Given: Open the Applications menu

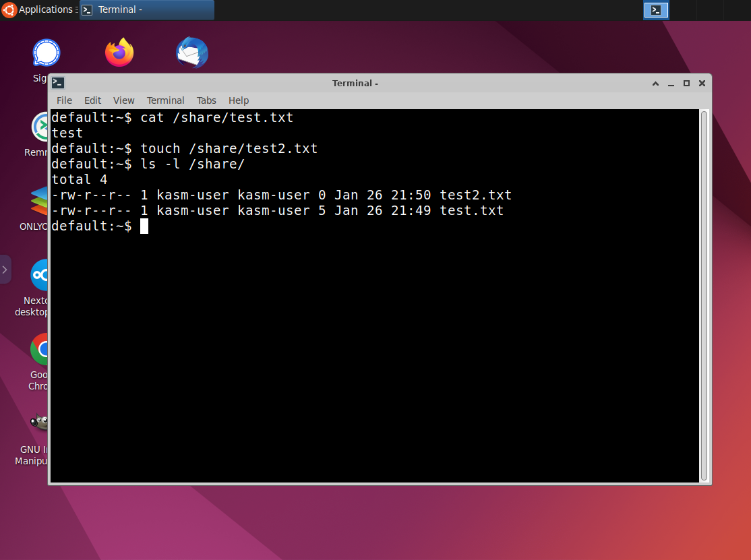Looking at the screenshot, I should coord(38,9).
